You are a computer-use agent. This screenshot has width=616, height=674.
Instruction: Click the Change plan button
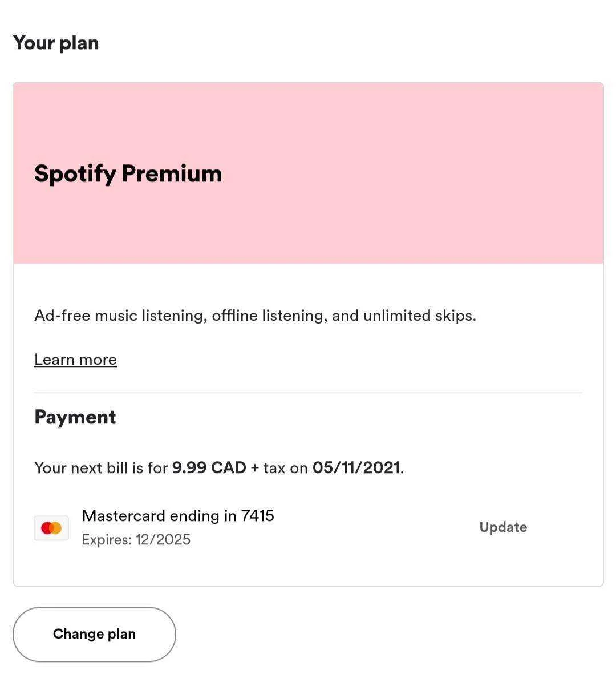pos(94,634)
